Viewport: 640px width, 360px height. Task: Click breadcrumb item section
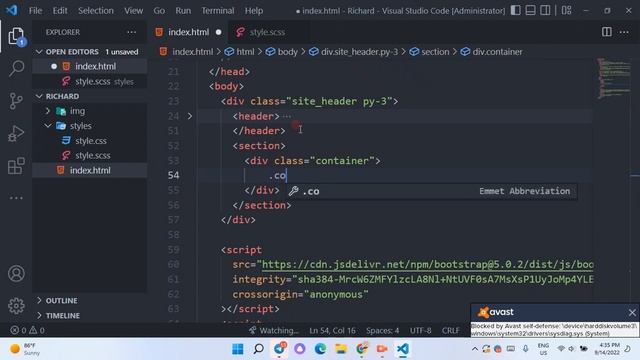[x=429, y=52]
